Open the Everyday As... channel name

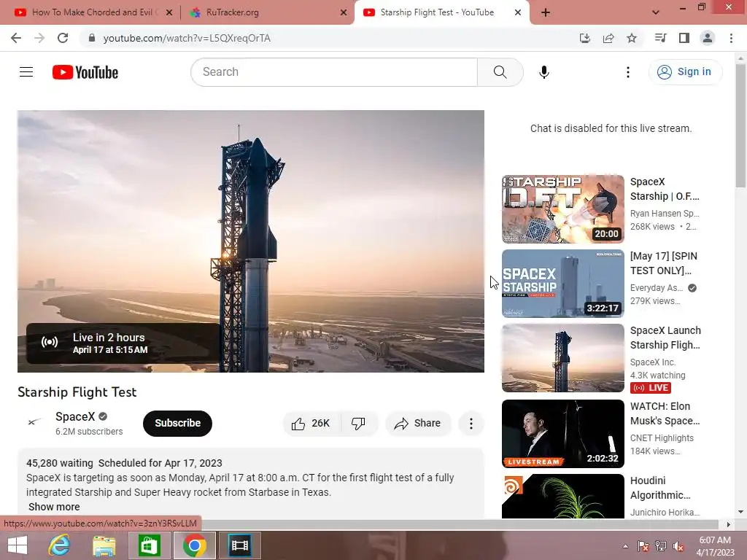(x=657, y=287)
